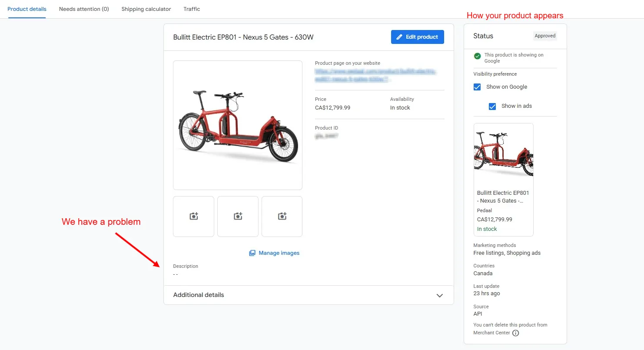Viewport: 644px width, 350px height.
Task: Collapse Additional details using the chevron
Action: coord(439,295)
